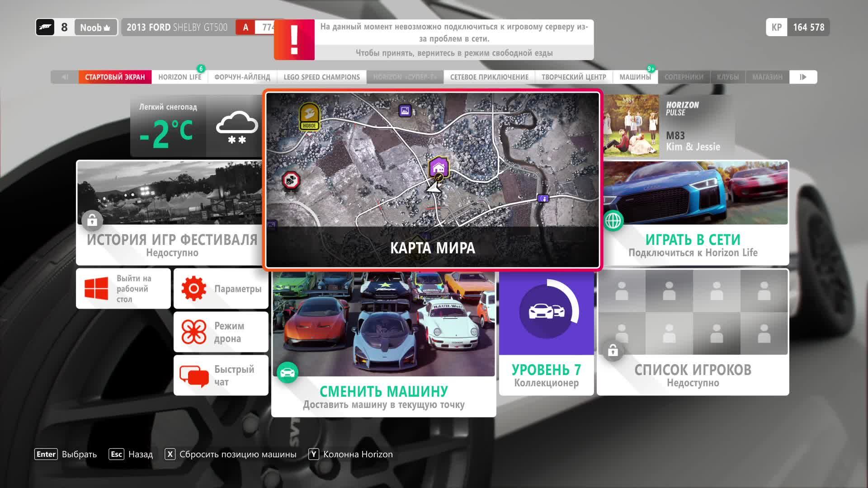The height and width of the screenshot is (488, 868).
Task: Click the green car icon on Сменить машину
Action: pos(288,373)
